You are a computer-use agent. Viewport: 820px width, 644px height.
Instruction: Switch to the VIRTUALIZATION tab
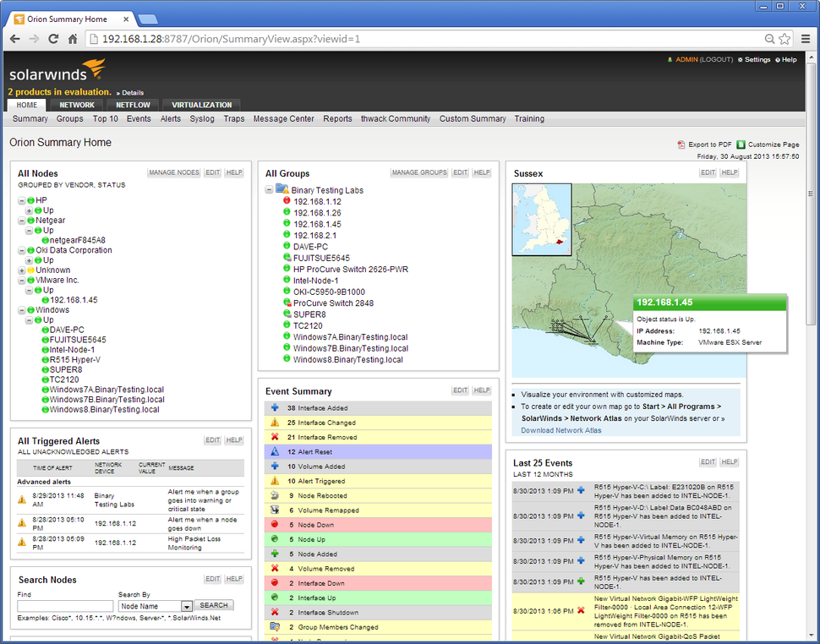pyautogui.click(x=200, y=105)
